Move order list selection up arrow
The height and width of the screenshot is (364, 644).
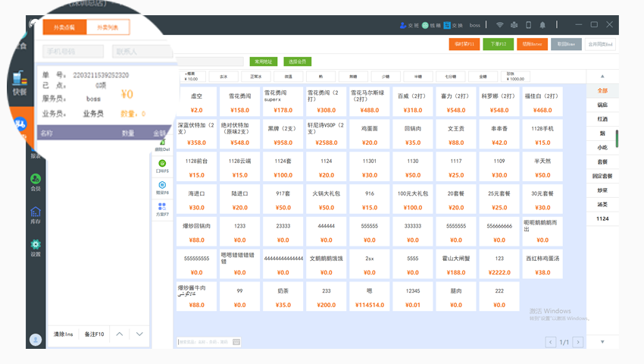(x=120, y=334)
